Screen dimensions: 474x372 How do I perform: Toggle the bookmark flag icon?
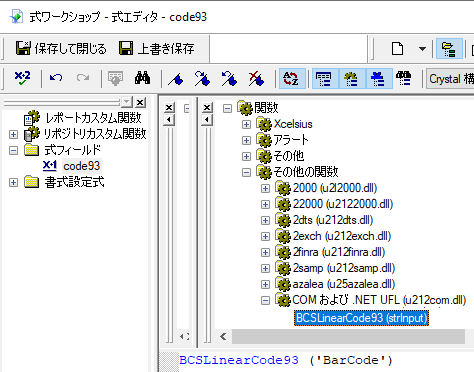click(176, 79)
